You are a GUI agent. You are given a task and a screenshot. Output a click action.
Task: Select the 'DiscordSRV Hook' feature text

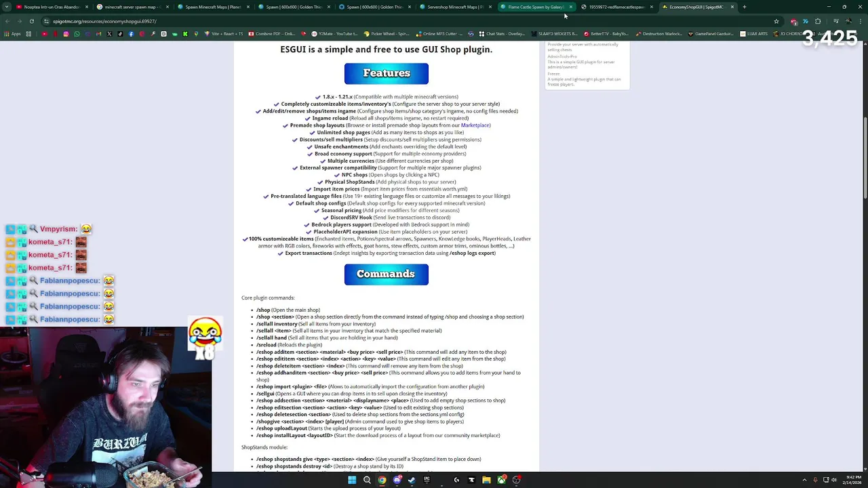coord(351,218)
